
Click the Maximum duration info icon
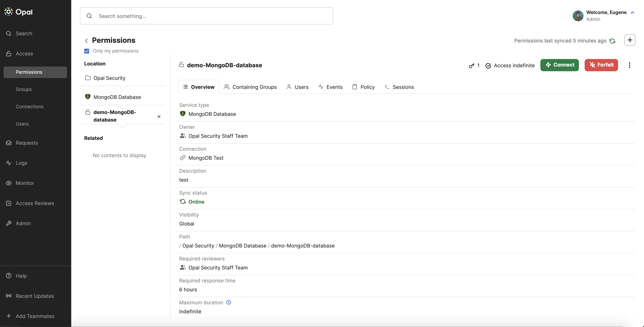228,303
